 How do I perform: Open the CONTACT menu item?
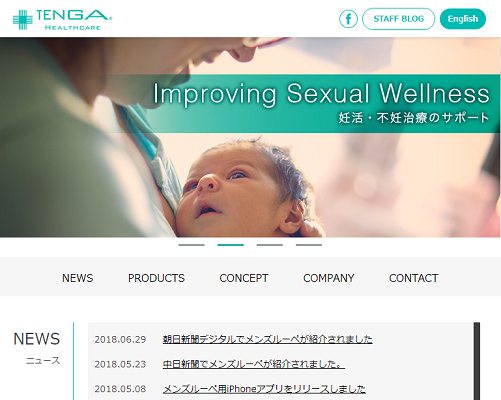tap(413, 278)
